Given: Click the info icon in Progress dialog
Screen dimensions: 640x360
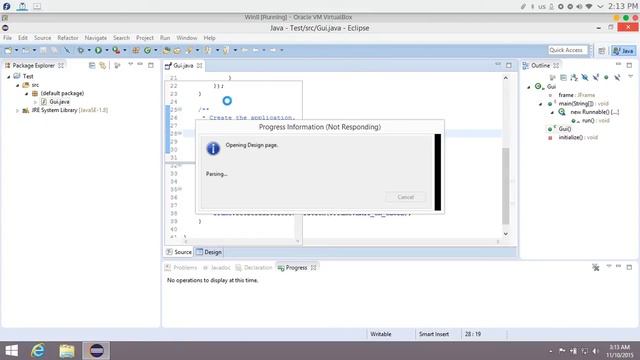Looking at the screenshot, I should pos(213,149).
